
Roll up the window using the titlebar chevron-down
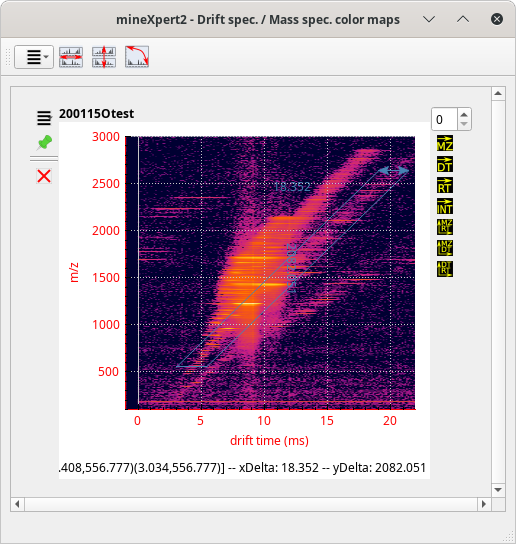(429, 19)
